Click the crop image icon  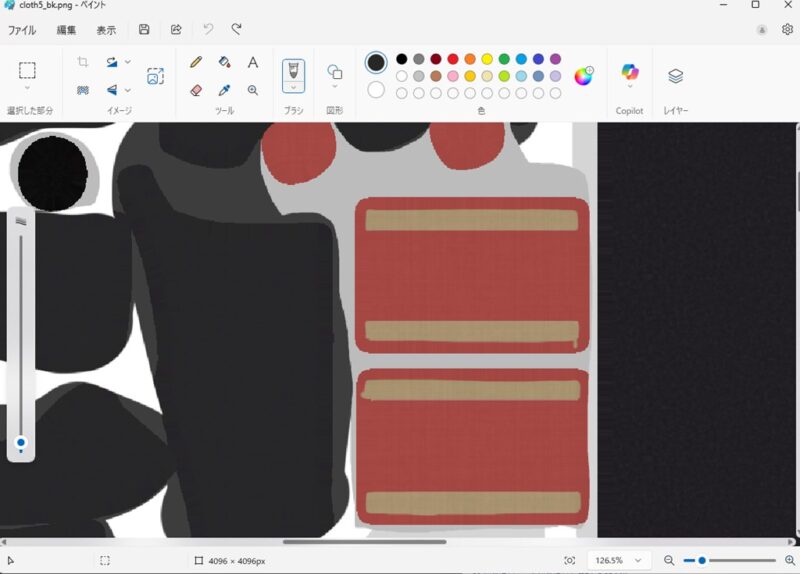point(83,62)
